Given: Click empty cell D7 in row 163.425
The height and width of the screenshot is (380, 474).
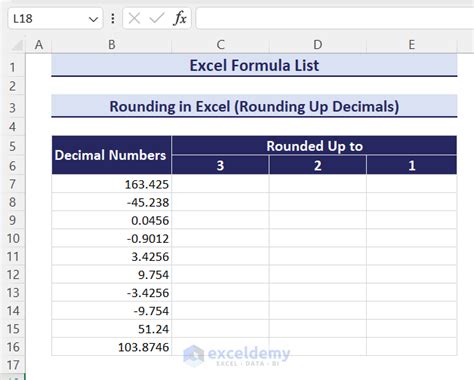Looking at the screenshot, I should point(318,184).
